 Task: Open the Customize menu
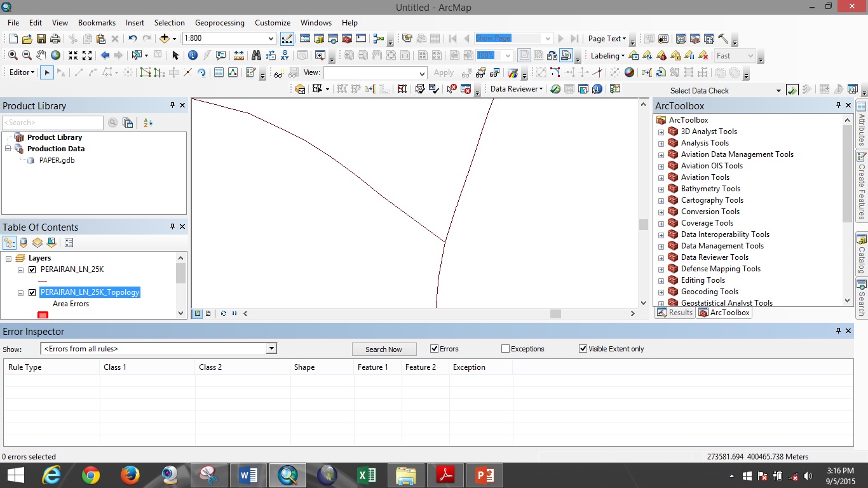tap(273, 23)
